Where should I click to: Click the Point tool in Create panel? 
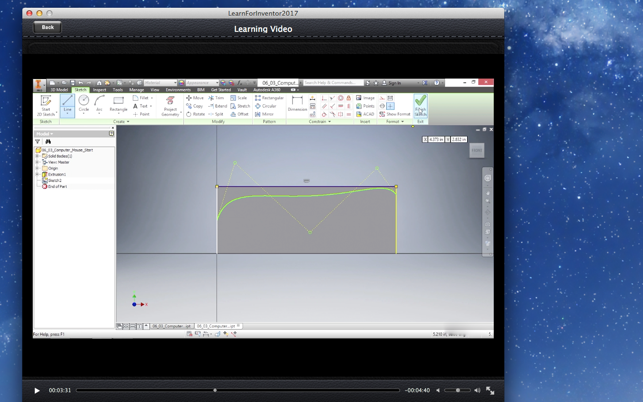[141, 114]
